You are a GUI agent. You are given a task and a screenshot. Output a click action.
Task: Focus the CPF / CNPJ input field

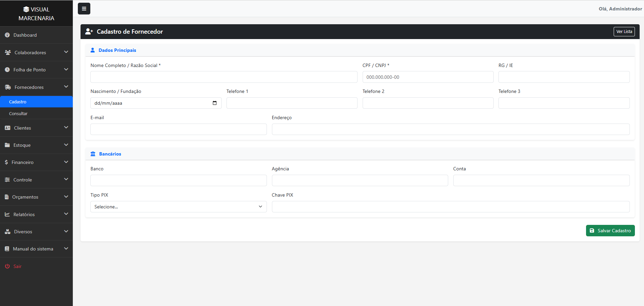(x=428, y=77)
